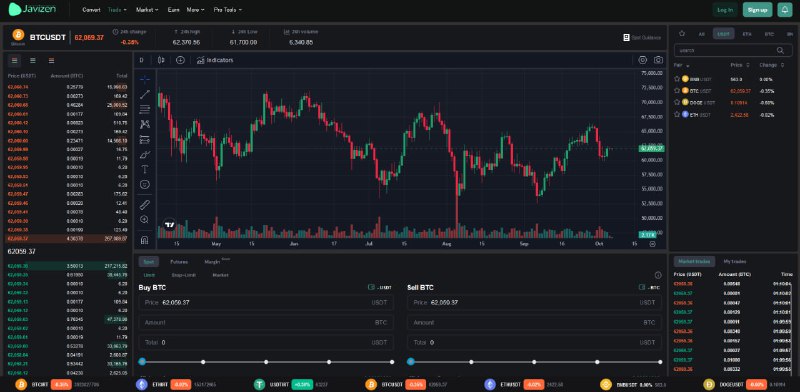Focus the Sell BTC Price field

pos(534,303)
